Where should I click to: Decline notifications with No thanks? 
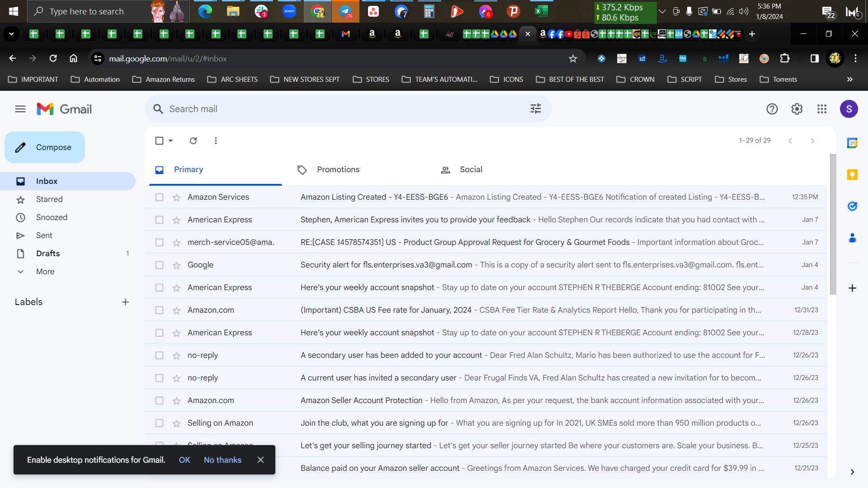tap(222, 460)
